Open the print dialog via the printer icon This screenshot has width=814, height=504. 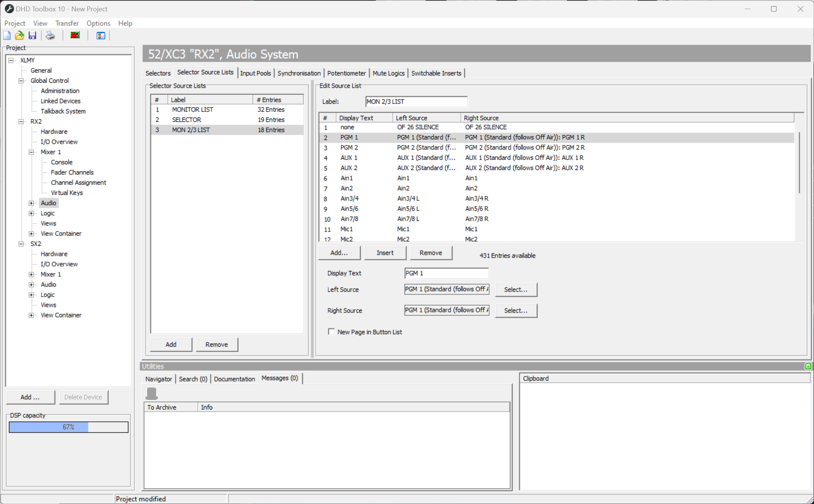click(50, 35)
